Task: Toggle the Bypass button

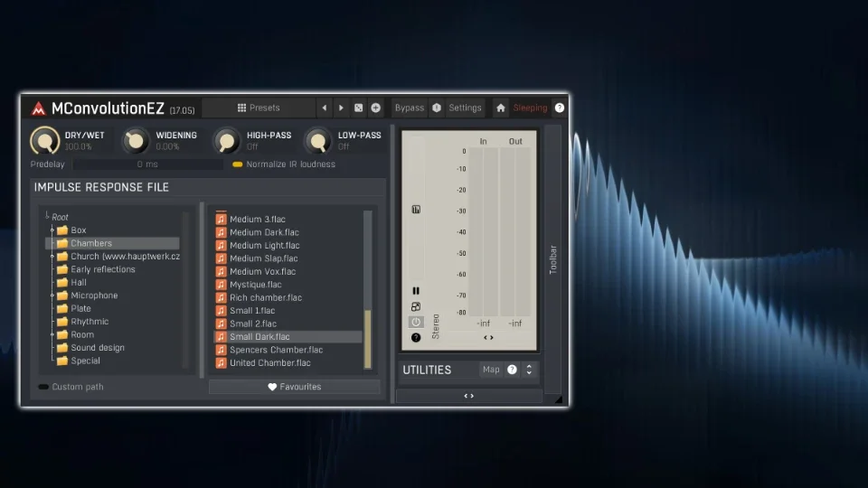Action: point(409,108)
